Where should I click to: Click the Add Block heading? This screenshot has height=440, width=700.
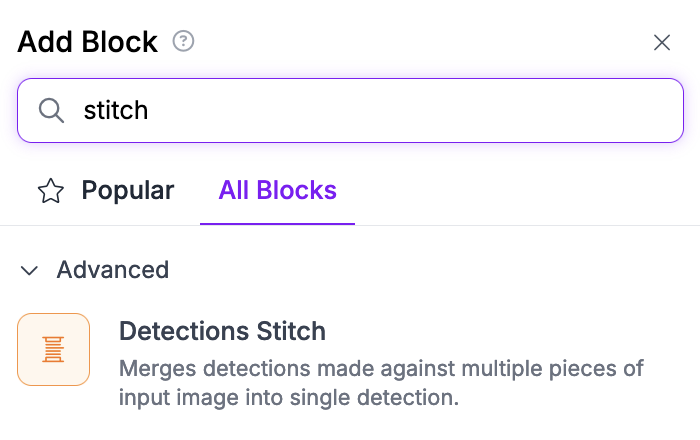(88, 42)
